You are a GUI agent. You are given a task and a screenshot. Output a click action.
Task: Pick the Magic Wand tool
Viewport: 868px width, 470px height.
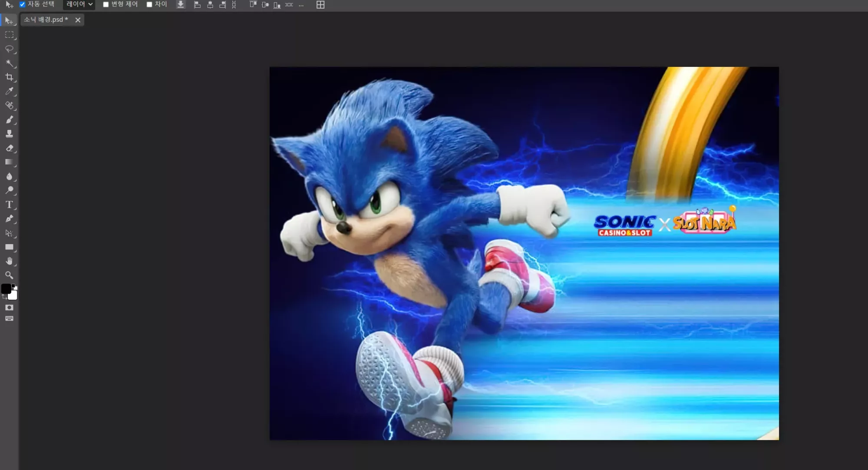[x=9, y=63]
